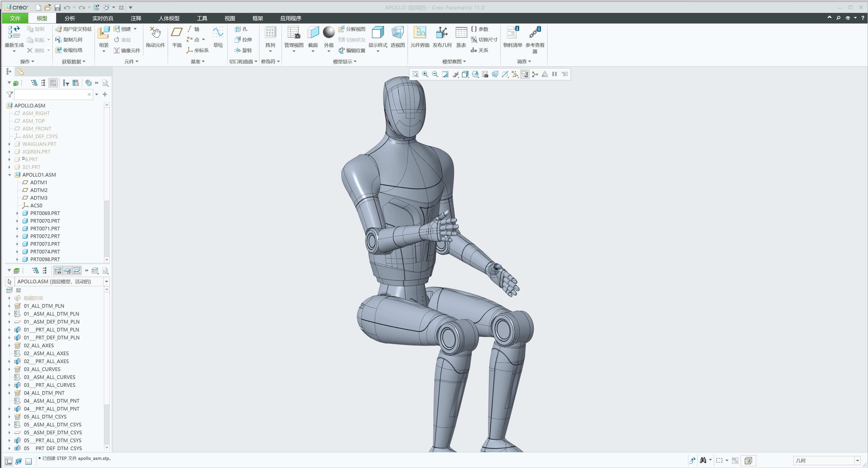The width and height of the screenshot is (868, 468).
Task: Select the 草绘 (sketch) tool
Action: 218,37
